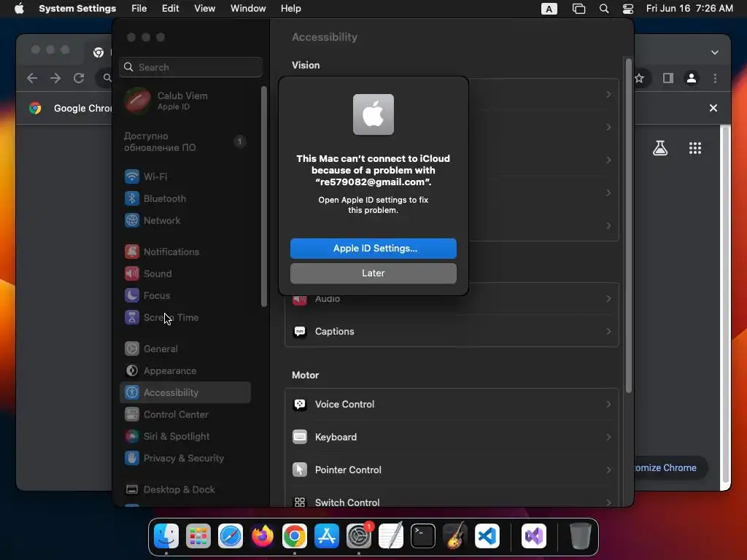
Task: Bookmark the page with Chrome star icon
Action: point(640,78)
